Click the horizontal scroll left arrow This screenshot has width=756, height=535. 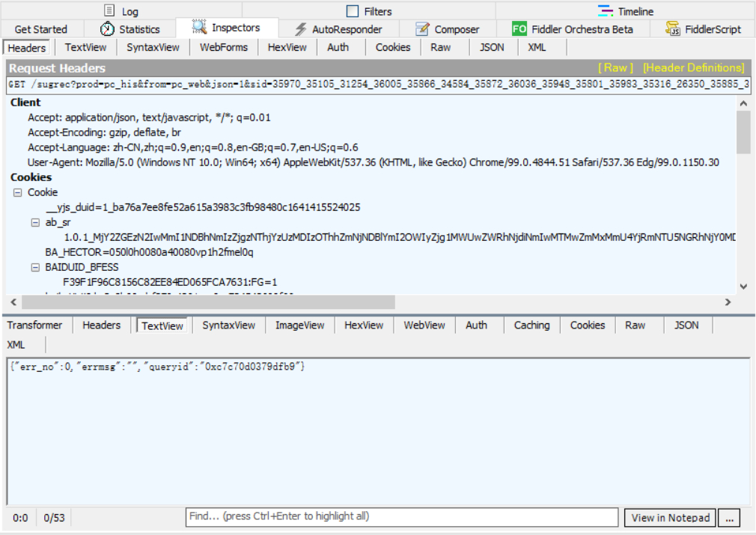tap(13, 302)
